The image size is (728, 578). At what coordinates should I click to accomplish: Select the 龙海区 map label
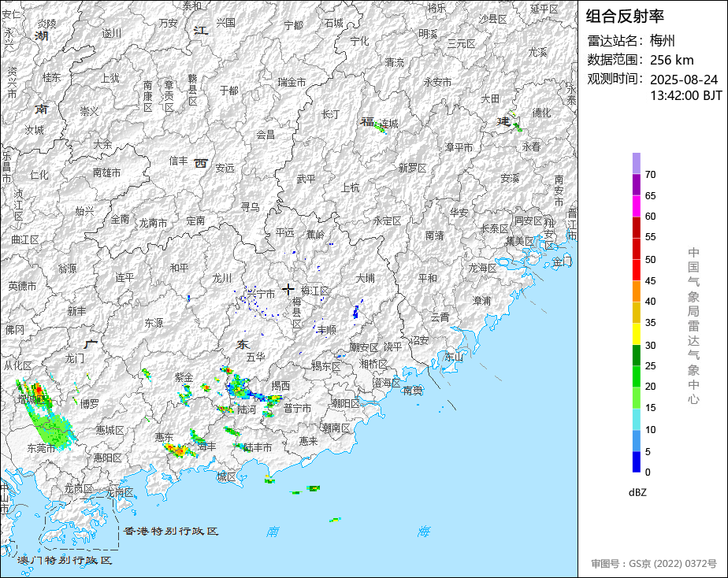482,268
